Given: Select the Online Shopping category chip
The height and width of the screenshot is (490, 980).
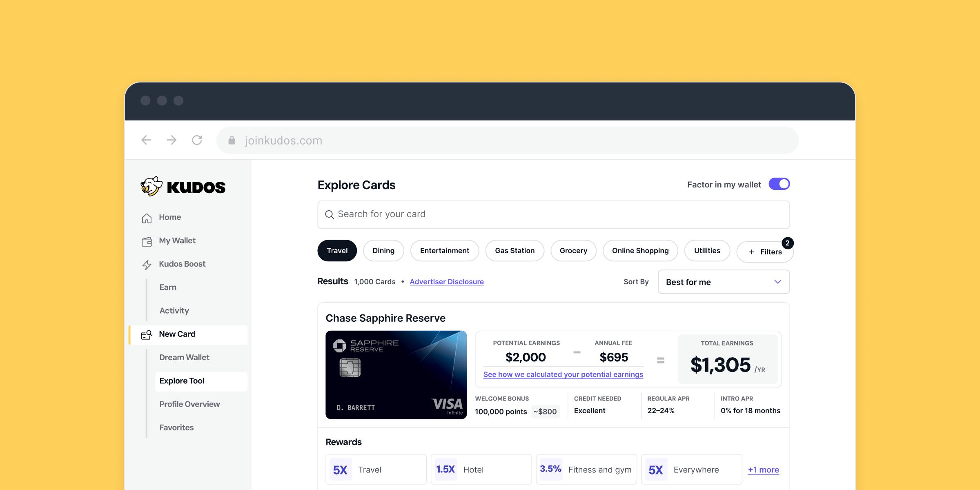Looking at the screenshot, I should tap(640, 251).
